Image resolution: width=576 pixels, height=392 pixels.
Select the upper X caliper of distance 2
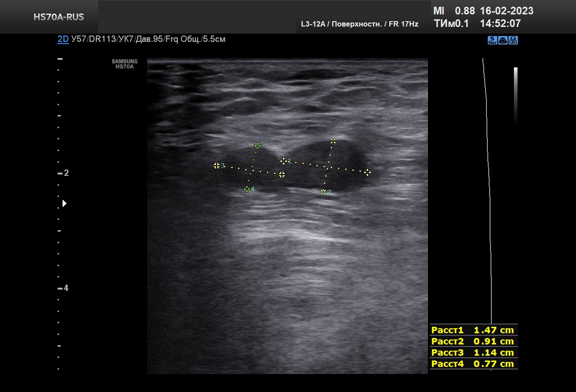tap(333, 141)
